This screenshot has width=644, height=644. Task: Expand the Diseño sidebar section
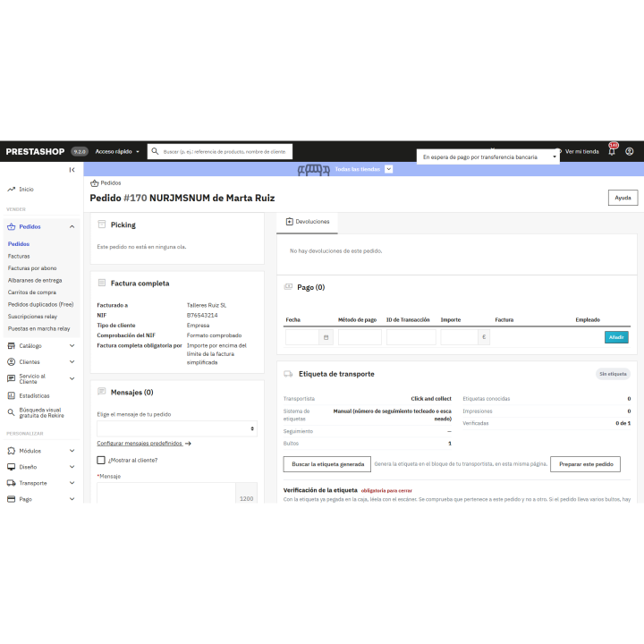coord(72,467)
